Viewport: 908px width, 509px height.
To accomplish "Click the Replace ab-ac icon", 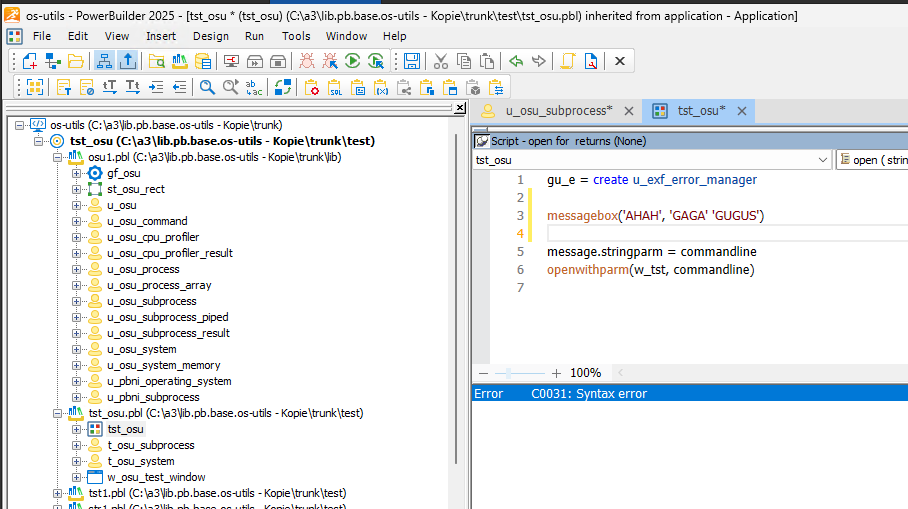I will (x=254, y=87).
